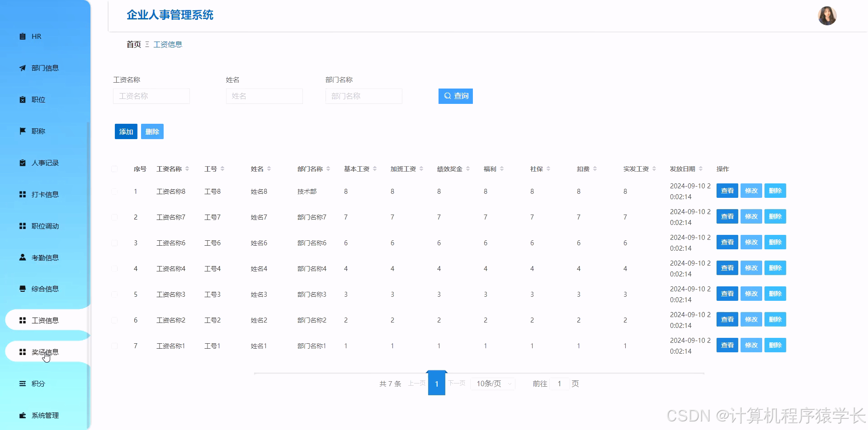Image resolution: width=868 pixels, height=430 pixels.
Task: Select the checkbox next to 工资名称1
Action: (x=114, y=346)
